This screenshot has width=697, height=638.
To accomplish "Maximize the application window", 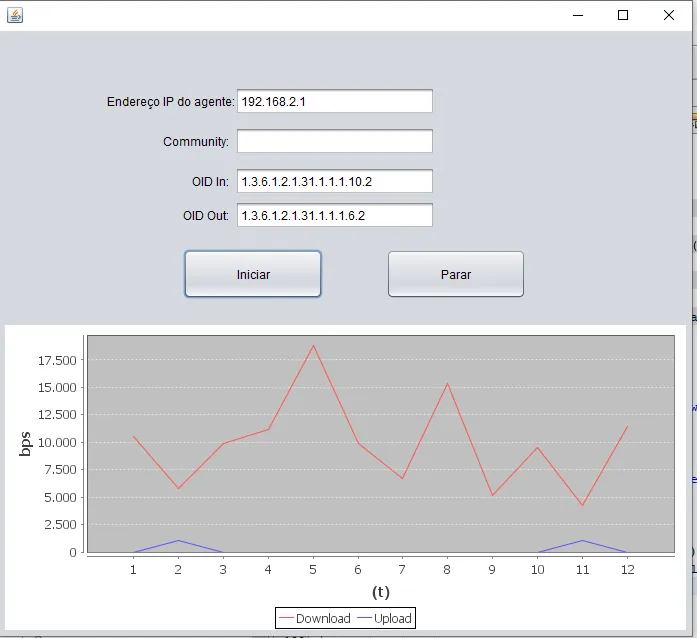I will click(623, 16).
